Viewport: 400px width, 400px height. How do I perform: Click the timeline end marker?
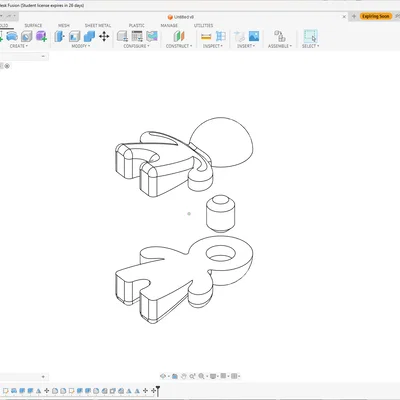158,390
